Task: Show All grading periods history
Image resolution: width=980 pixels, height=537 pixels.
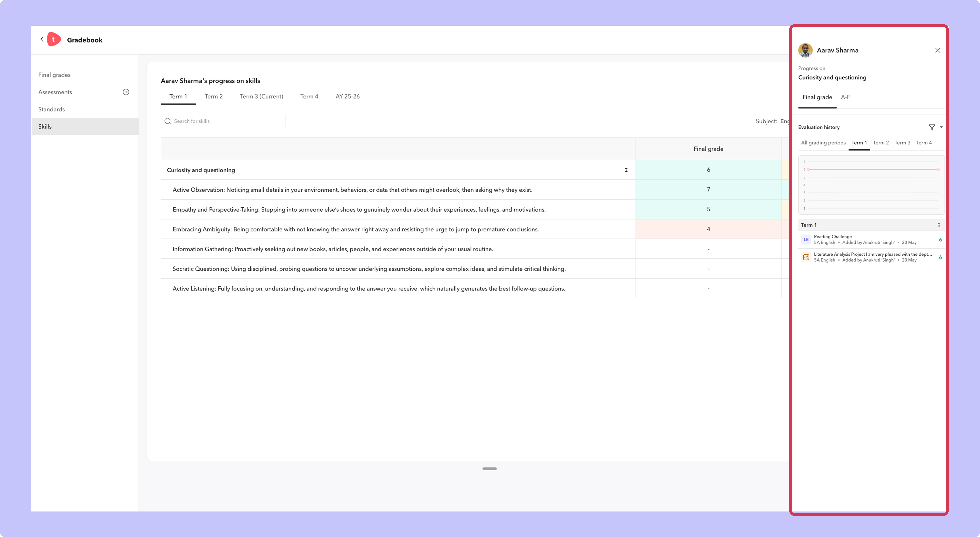Action: [823, 143]
